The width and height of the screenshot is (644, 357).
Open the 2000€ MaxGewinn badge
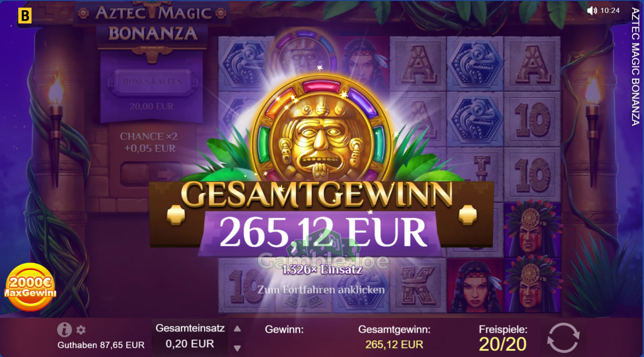(30, 287)
